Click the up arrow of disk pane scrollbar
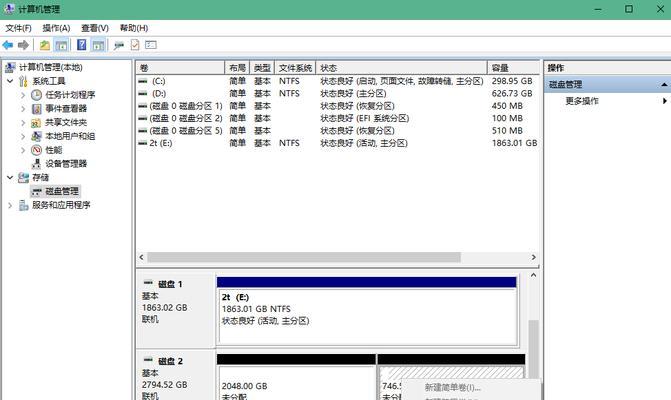 point(533,275)
